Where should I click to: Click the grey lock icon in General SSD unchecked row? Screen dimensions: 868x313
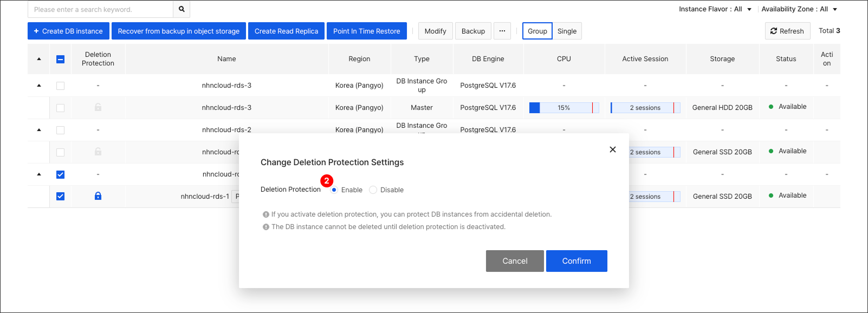tap(98, 152)
